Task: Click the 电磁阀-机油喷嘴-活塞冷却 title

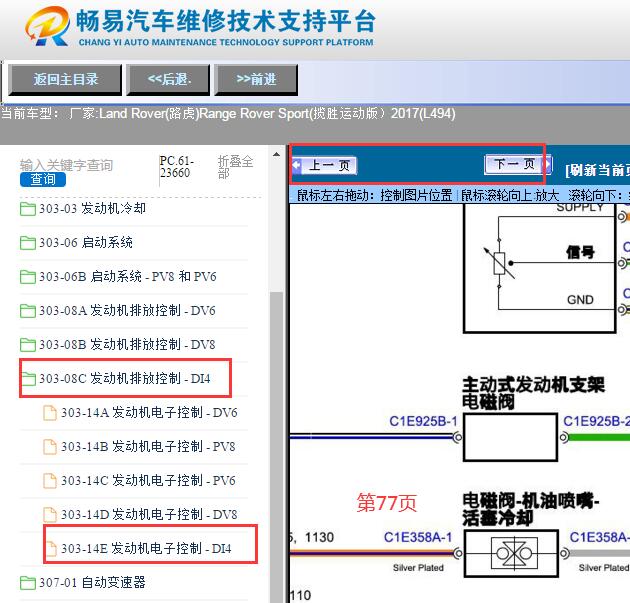Action: point(530,510)
